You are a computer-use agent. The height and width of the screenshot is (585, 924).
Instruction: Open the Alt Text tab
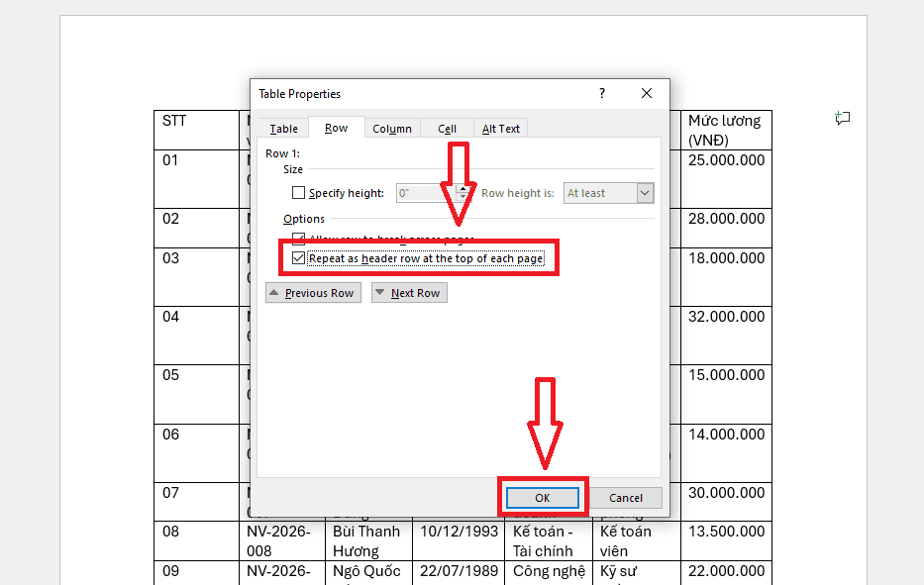tap(500, 129)
